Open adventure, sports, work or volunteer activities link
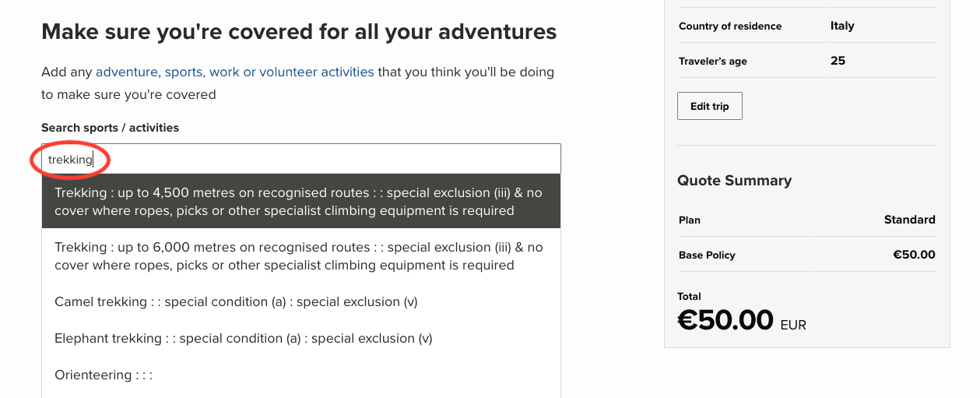Image resolution: width=980 pixels, height=398 pixels. click(x=234, y=72)
